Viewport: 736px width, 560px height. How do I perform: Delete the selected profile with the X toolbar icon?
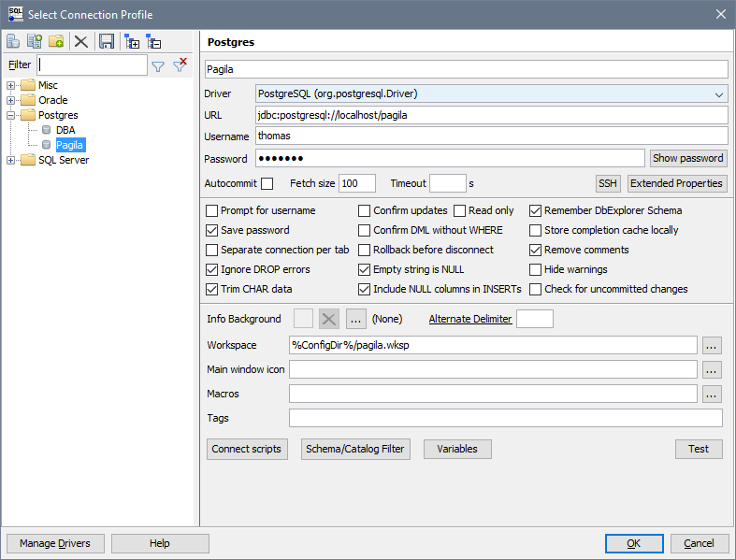(x=81, y=42)
